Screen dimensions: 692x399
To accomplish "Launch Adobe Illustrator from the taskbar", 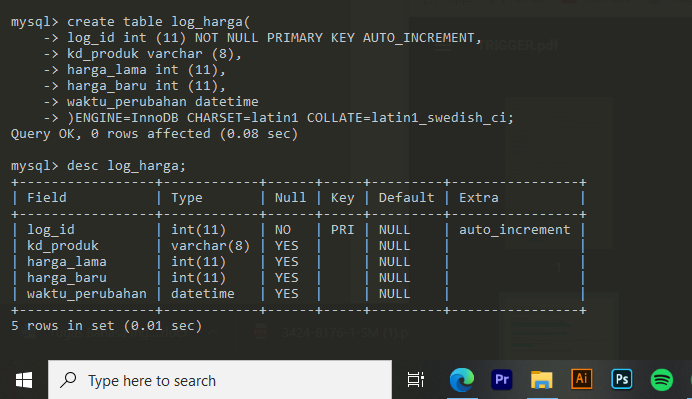I will 582,379.
